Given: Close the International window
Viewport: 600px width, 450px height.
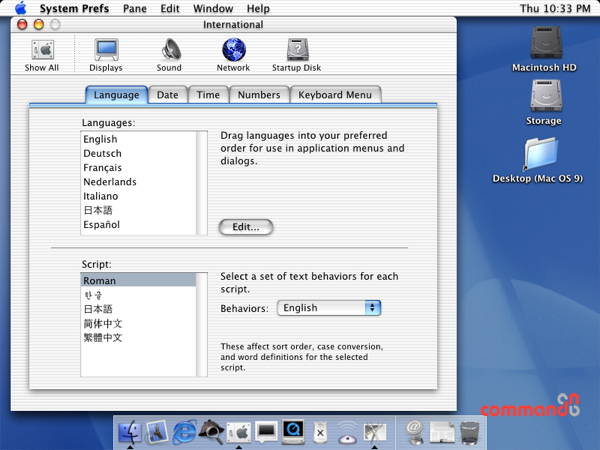Looking at the screenshot, I should (x=22, y=24).
